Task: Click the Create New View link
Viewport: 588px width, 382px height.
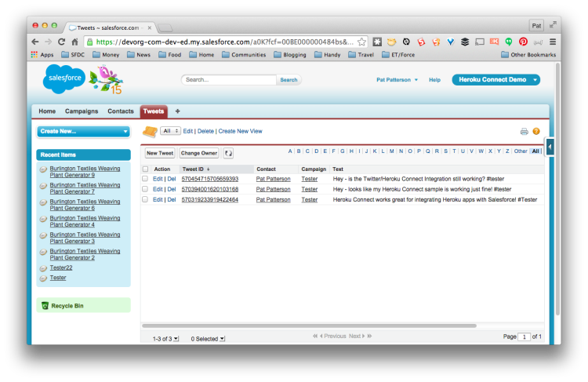Action: (x=241, y=131)
